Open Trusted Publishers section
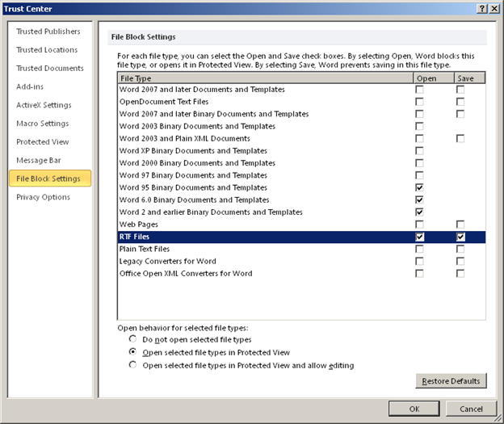The image size is (504, 424). (x=48, y=31)
